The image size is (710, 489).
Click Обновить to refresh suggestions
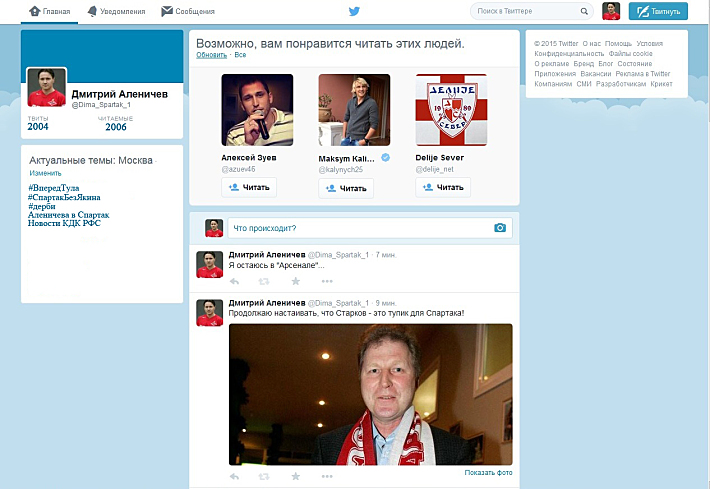[x=211, y=55]
